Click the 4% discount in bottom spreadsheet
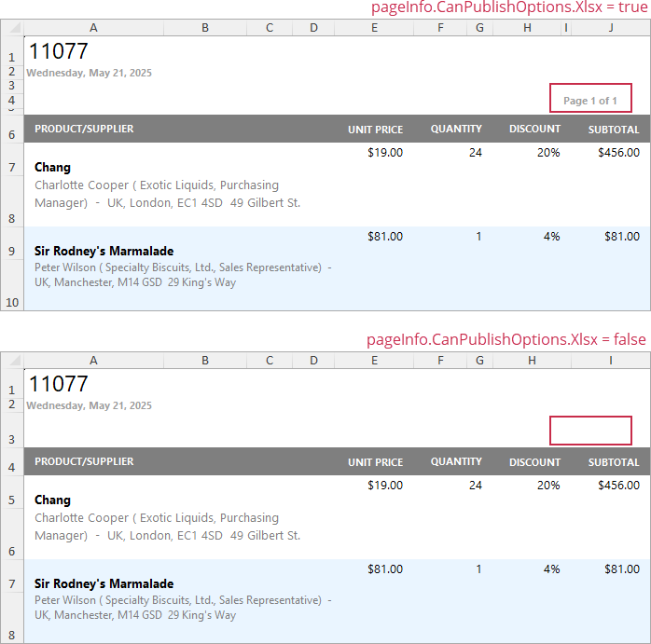 551,569
